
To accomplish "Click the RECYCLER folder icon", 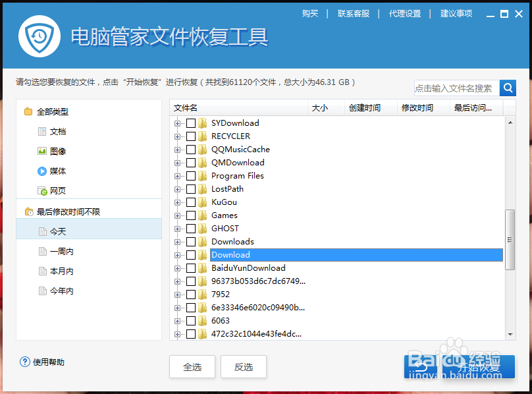I will 203,136.
